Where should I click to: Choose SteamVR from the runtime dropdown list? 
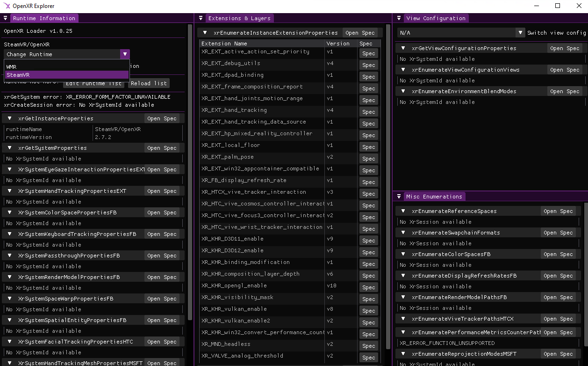tap(67, 75)
